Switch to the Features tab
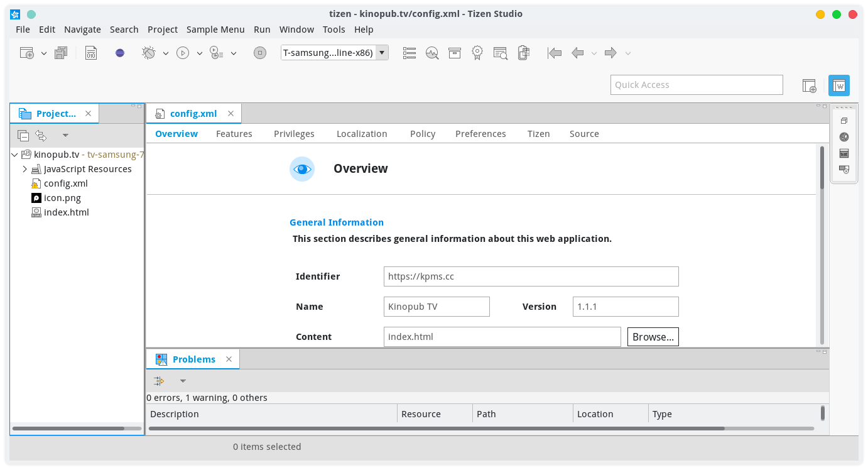This screenshot has width=868, height=470. pos(234,134)
